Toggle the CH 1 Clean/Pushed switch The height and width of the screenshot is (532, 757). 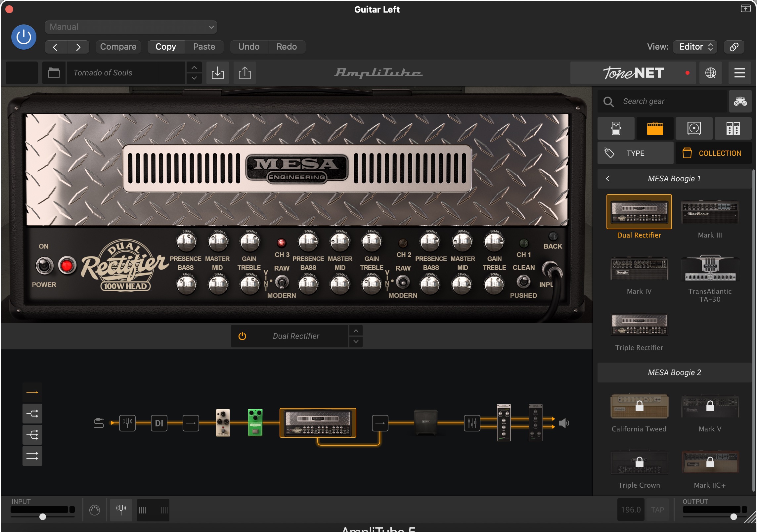[x=523, y=282]
